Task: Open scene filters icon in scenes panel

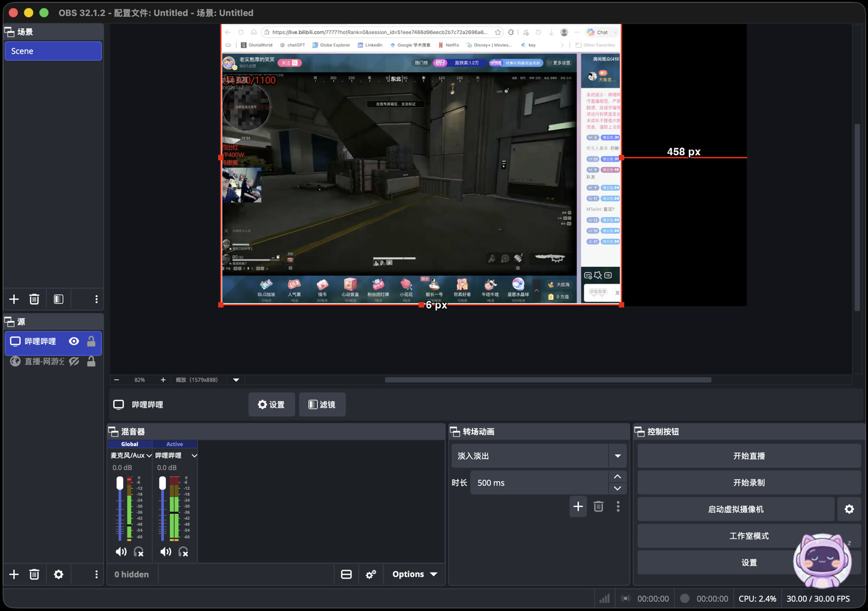Action: coord(59,299)
